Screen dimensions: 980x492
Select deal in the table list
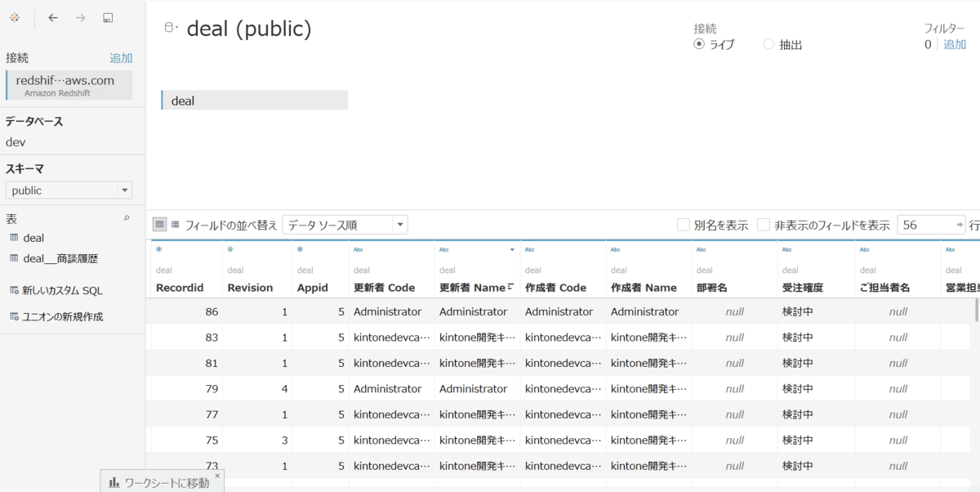tap(33, 238)
